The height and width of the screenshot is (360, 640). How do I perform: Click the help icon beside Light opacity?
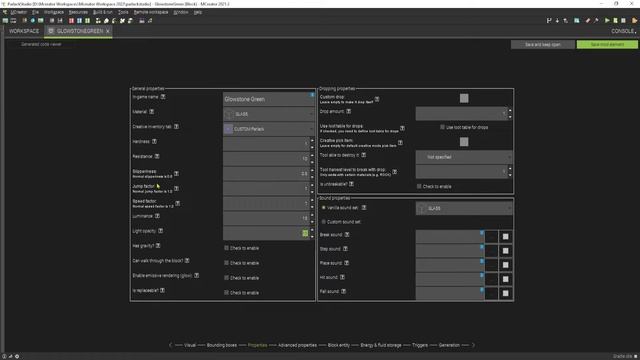click(x=160, y=231)
